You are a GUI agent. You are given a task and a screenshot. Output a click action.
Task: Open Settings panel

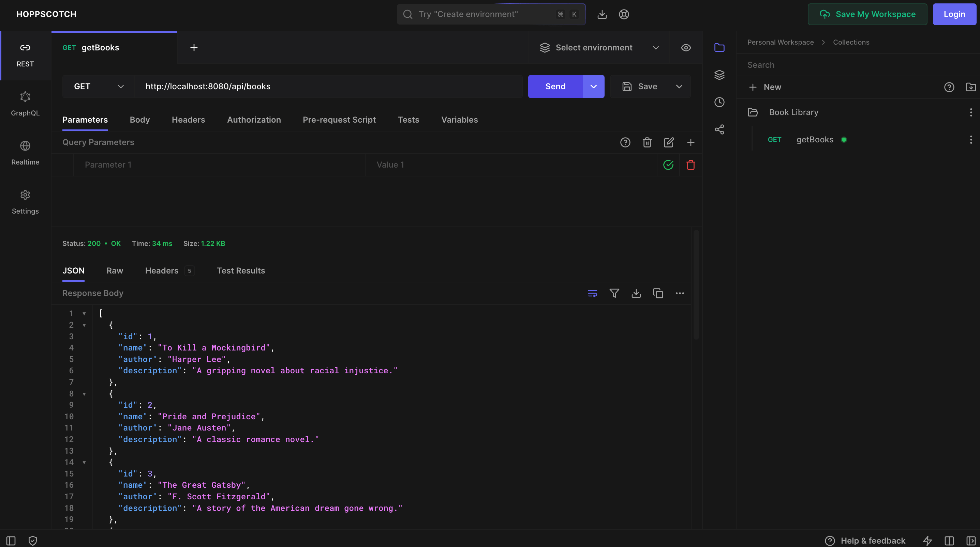25,202
